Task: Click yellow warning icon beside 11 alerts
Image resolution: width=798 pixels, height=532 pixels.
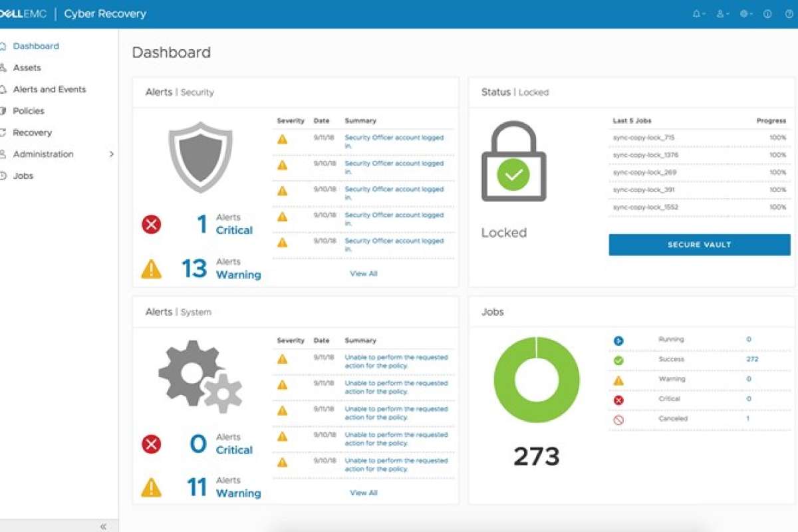Action: (x=152, y=487)
